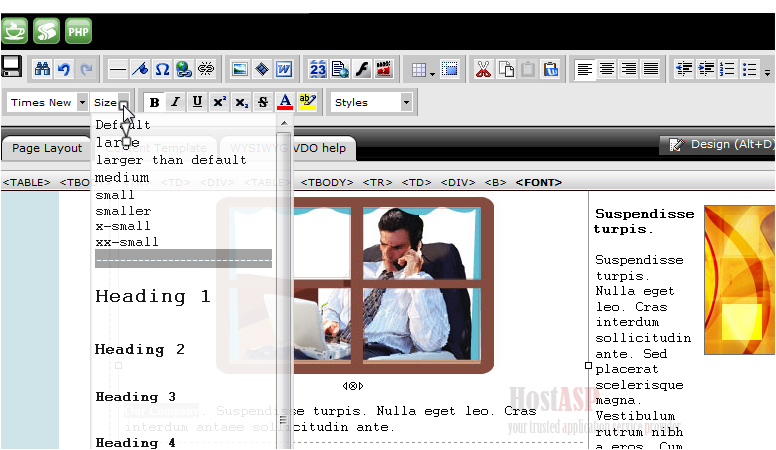Select Heading 4 from the list
The image size is (776, 450).
tap(136, 442)
